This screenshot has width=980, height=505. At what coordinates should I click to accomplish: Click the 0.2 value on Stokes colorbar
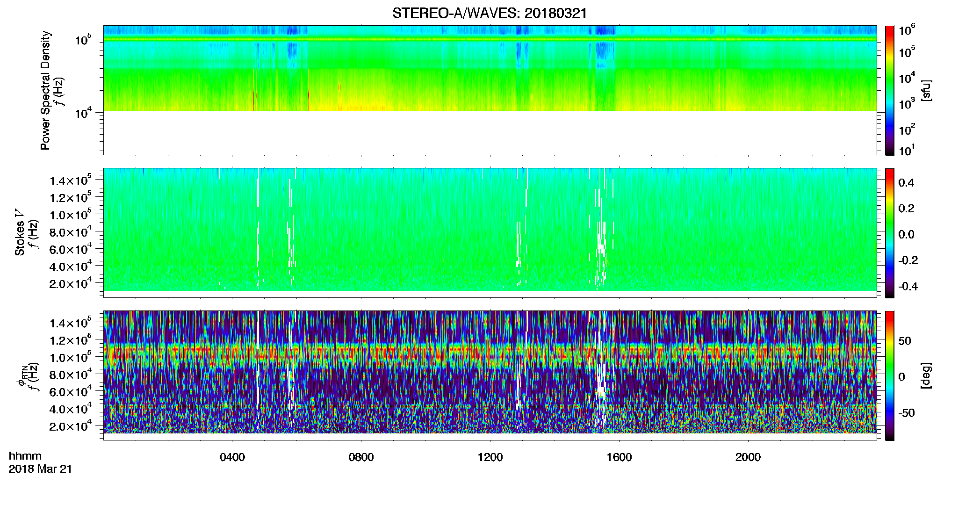point(906,209)
